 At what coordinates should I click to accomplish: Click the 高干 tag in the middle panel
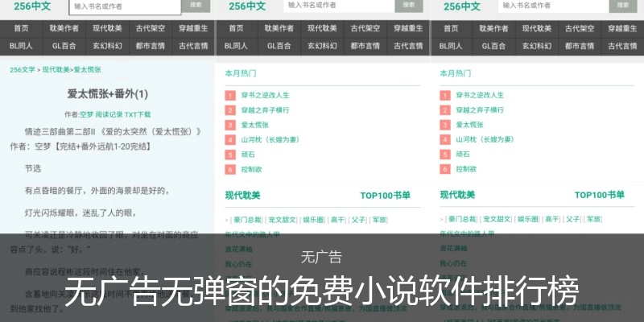(337, 220)
